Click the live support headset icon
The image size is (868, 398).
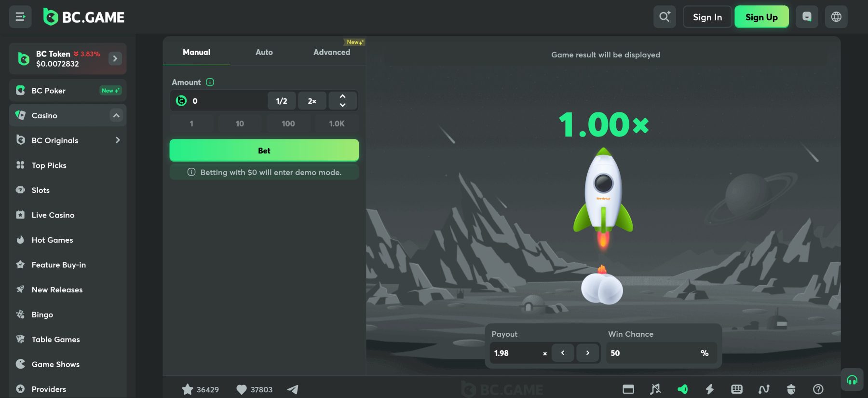coord(852,380)
